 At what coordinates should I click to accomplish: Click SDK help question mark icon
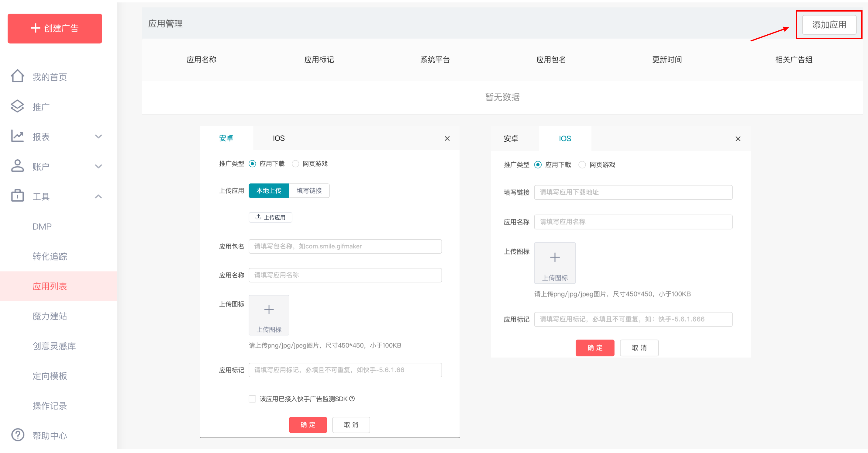(x=352, y=399)
